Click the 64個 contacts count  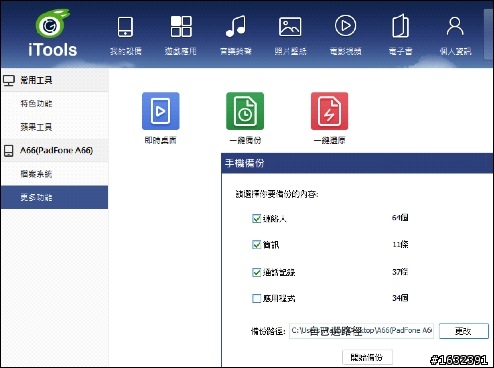400,218
